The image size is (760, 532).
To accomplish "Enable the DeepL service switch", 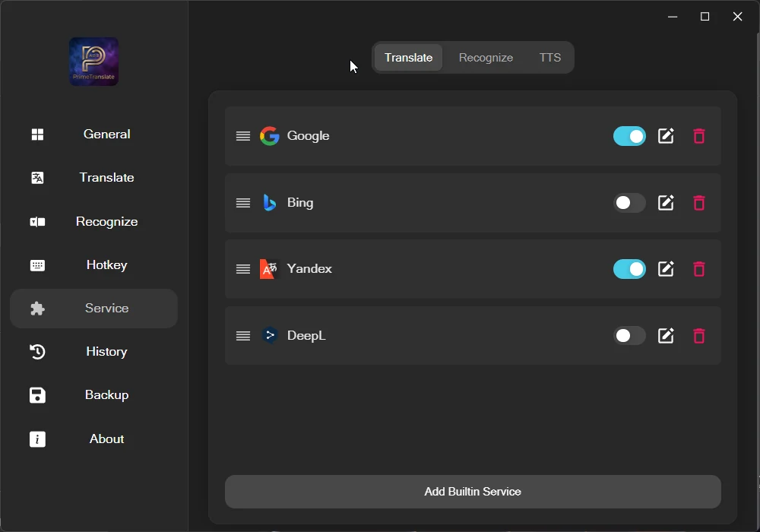I will coord(629,335).
